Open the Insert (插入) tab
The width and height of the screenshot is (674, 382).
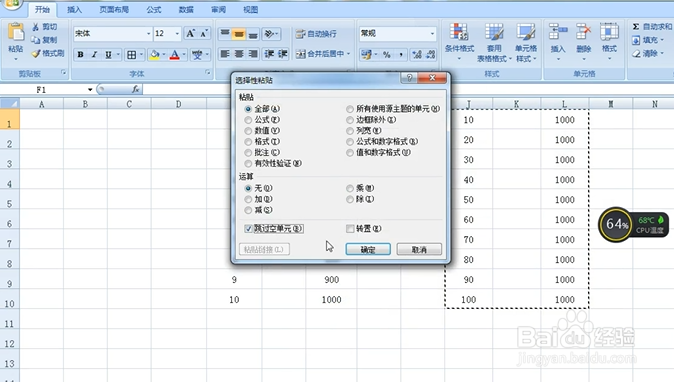74,9
